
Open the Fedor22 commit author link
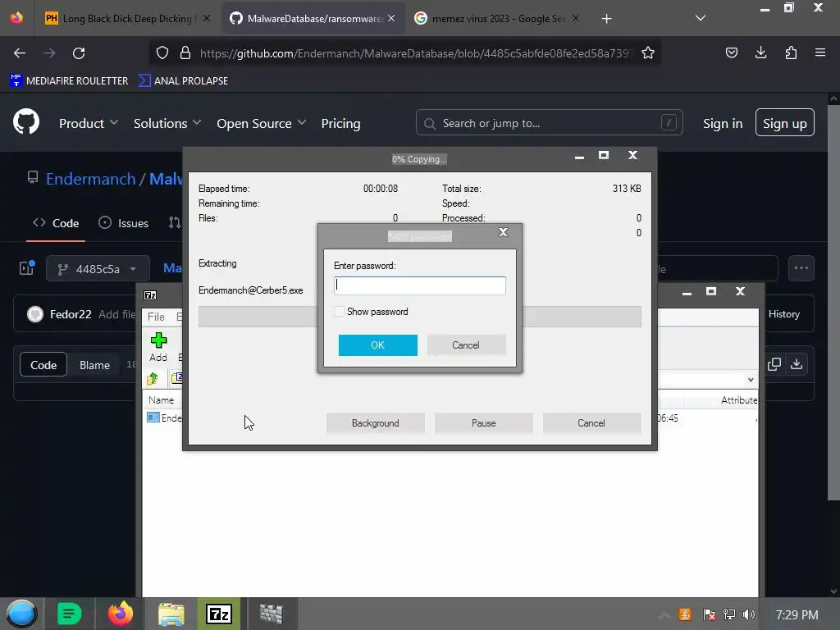(x=71, y=314)
